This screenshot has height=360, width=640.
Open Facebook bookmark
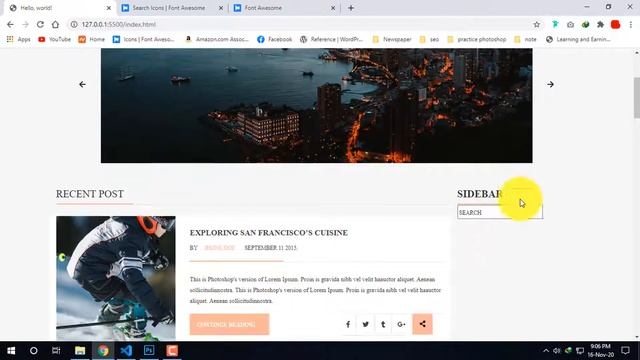pos(274,39)
